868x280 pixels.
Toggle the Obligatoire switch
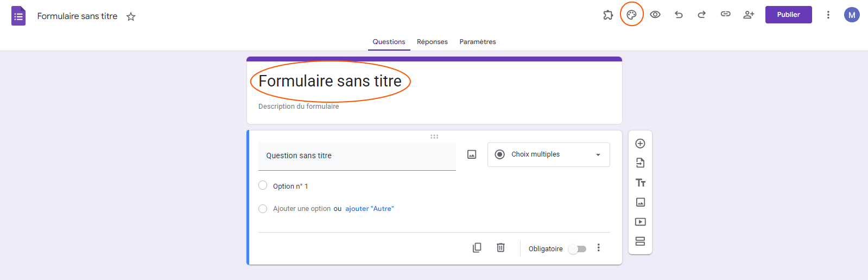[578, 249]
